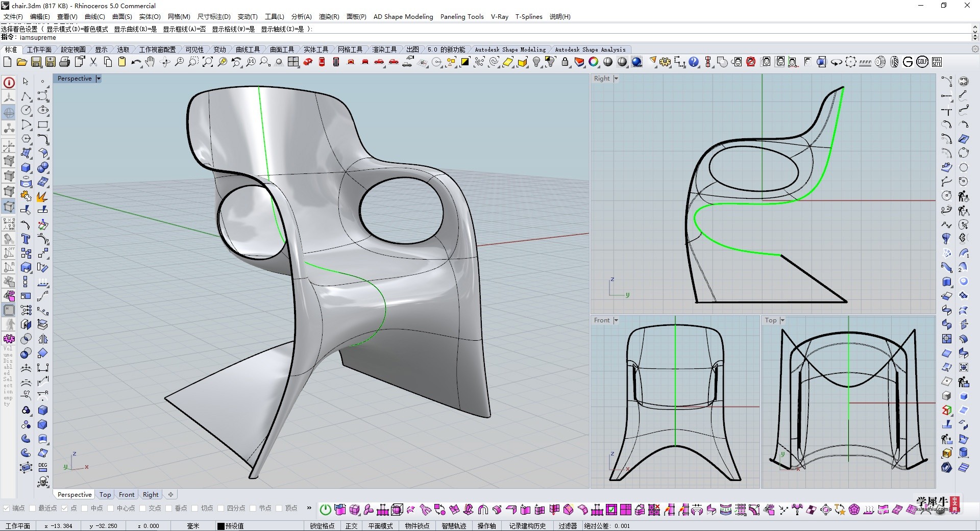The height and width of the screenshot is (531, 980).
Task: Click the four-viewport layout icon
Action: click(293, 62)
